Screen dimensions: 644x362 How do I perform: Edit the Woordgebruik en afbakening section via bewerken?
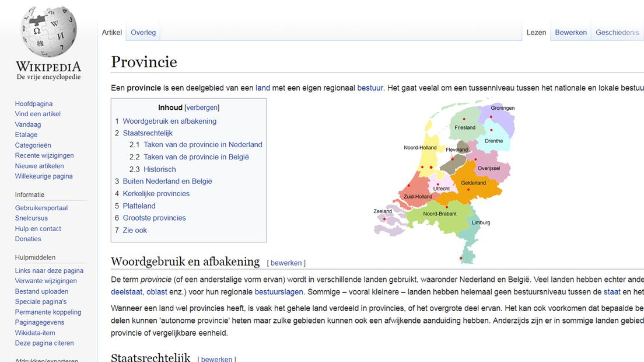click(x=286, y=263)
